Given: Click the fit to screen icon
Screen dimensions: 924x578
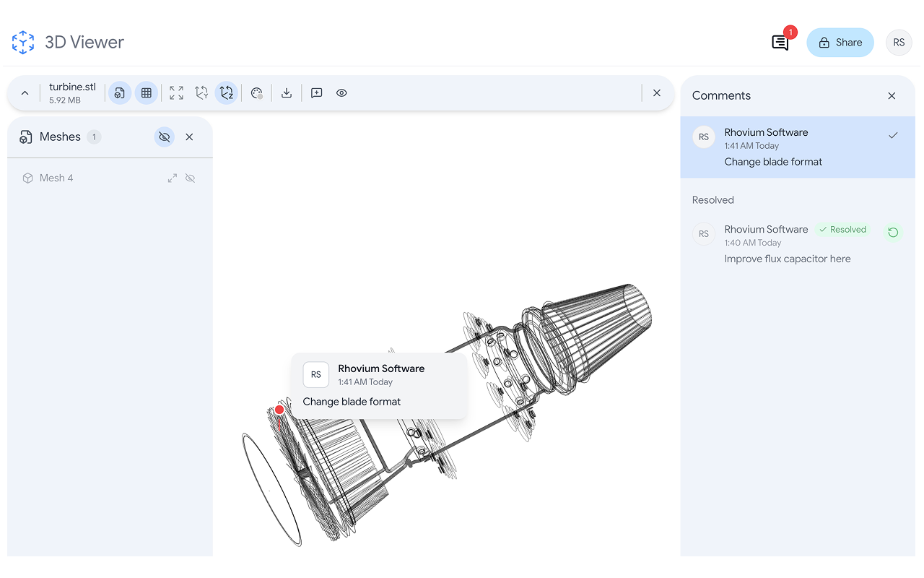Looking at the screenshot, I should point(176,93).
